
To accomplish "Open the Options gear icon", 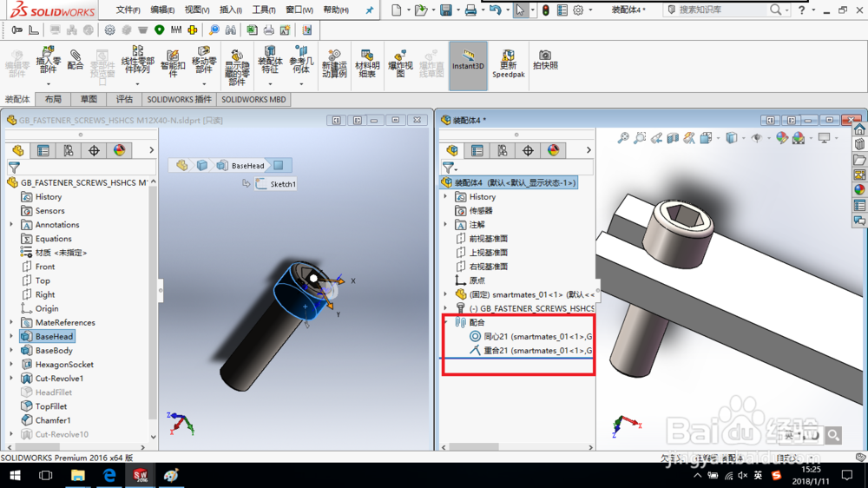I will (x=578, y=10).
